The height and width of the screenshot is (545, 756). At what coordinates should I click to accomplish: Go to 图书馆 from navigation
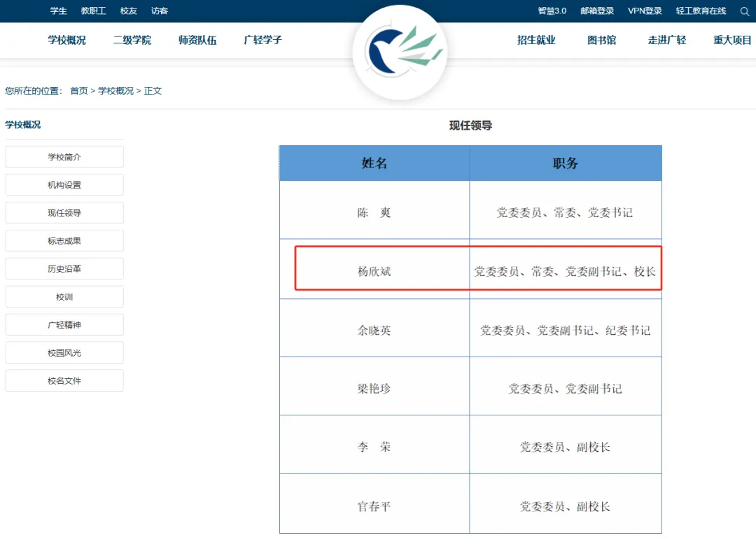(x=602, y=41)
